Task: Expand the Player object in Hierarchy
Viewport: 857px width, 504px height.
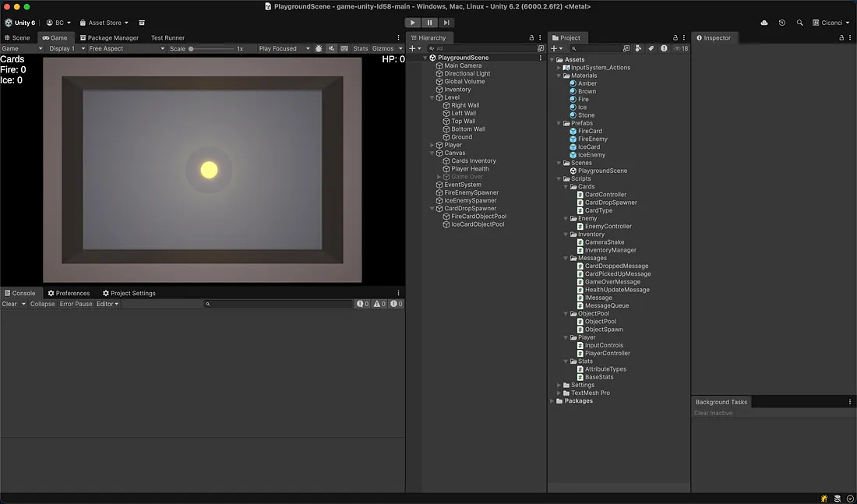Action: [x=432, y=145]
